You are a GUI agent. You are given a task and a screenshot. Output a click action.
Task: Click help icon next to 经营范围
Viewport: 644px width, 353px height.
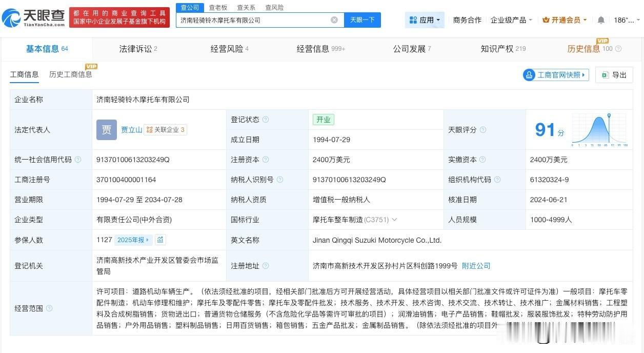[49, 308]
